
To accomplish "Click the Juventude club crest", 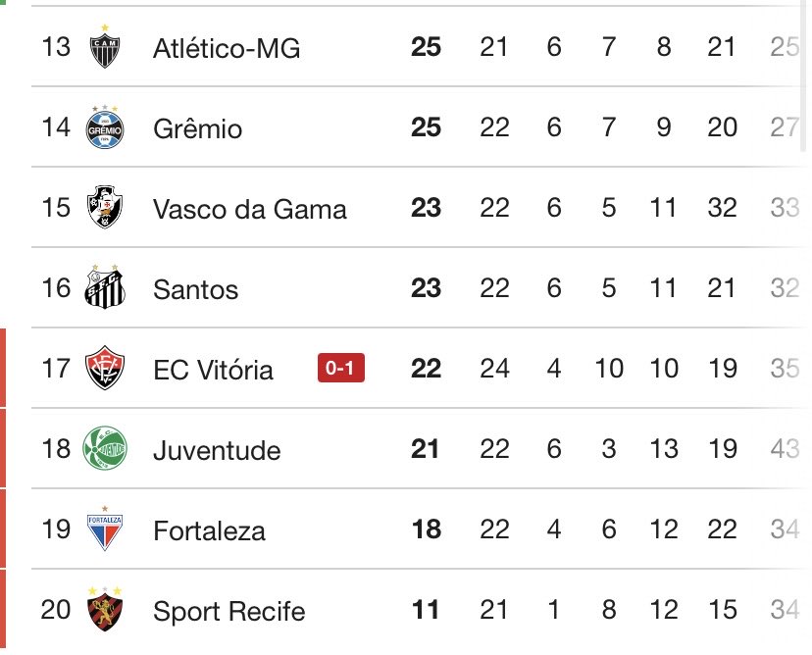I will [x=105, y=450].
